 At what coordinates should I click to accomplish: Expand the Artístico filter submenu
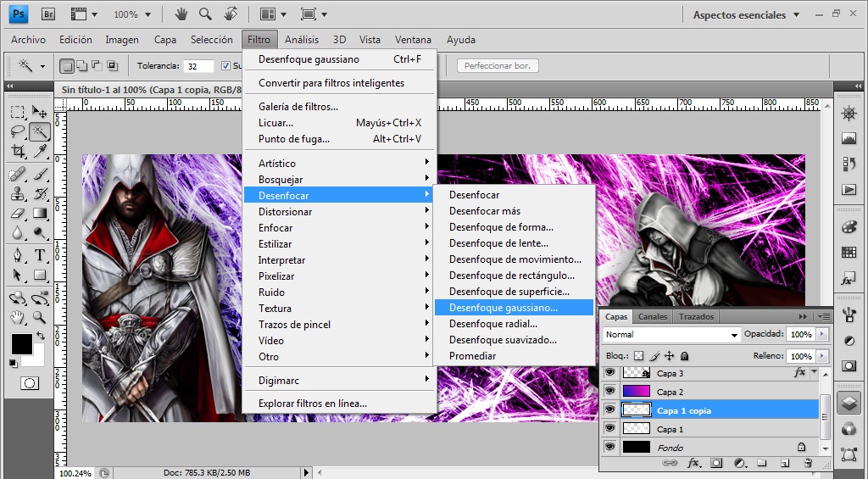[340, 163]
